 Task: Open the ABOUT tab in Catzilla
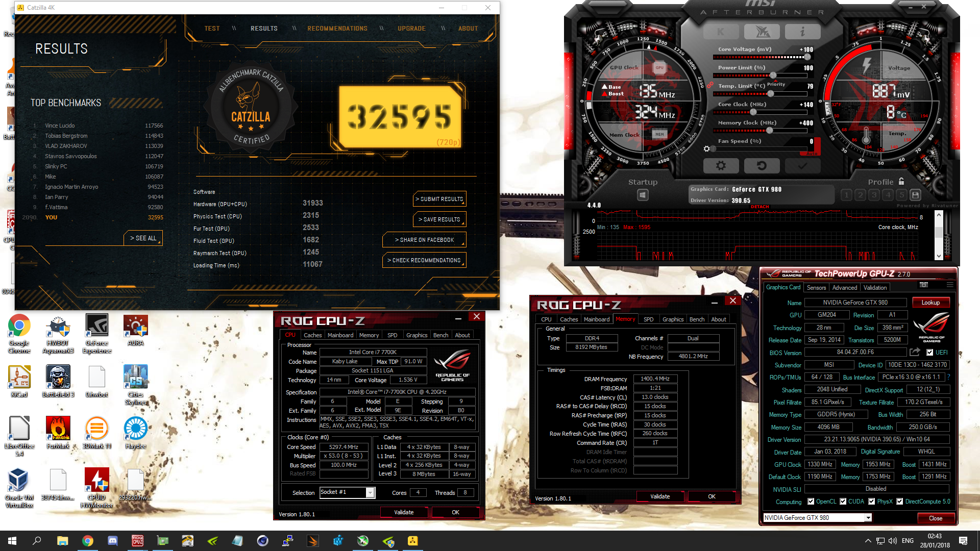(468, 29)
